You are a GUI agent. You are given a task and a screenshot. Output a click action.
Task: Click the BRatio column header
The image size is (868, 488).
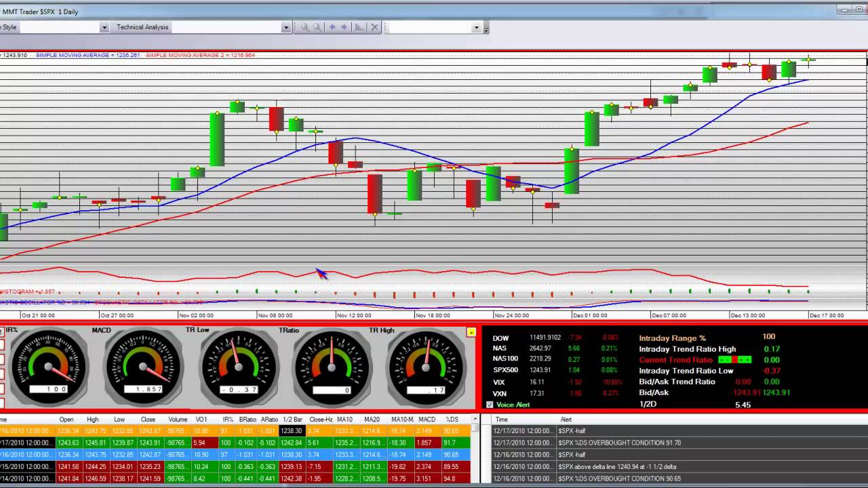248,420
